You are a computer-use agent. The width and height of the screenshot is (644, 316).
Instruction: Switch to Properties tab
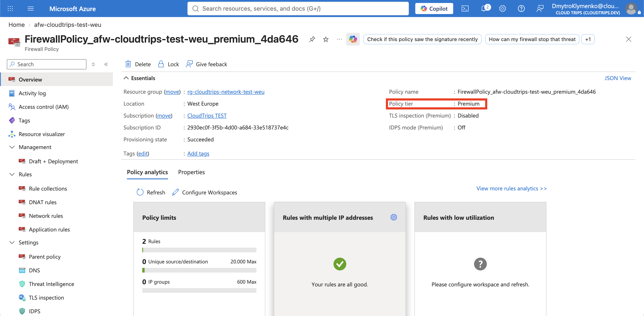(191, 172)
